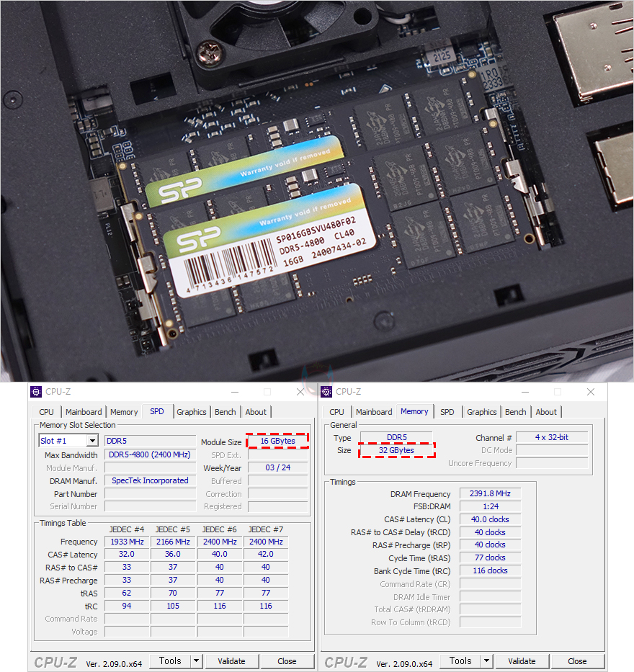This screenshot has width=634, height=672.
Task: Close the right CPU-Z window with X
Action: (591, 392)
